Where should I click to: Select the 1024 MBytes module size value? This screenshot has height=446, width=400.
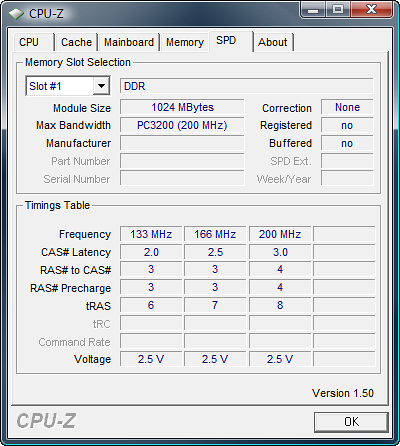coord(182,107)
